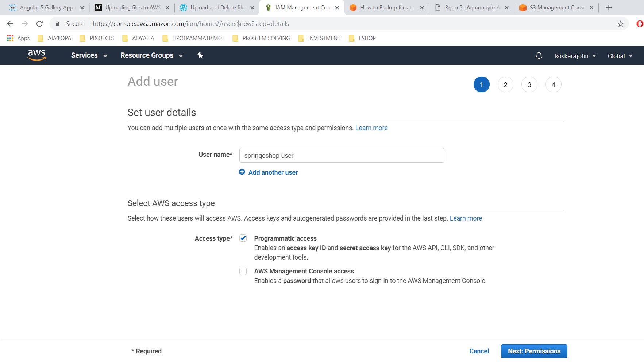Viewport: 644px width, 362px height.
Task: Open Learn more link under Set user details
Action: tap(371, 128)
